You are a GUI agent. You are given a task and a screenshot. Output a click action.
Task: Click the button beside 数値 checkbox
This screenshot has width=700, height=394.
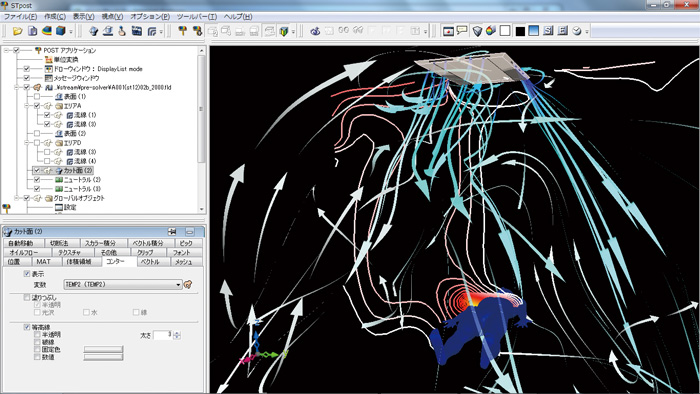103,357
